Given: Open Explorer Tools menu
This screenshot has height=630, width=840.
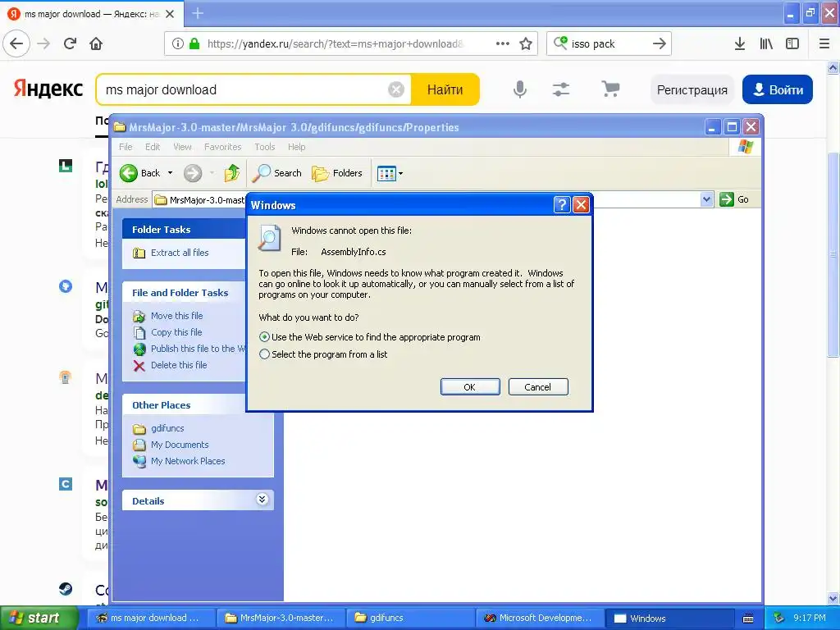Looking at the screenshot, I should click(265, 147).
